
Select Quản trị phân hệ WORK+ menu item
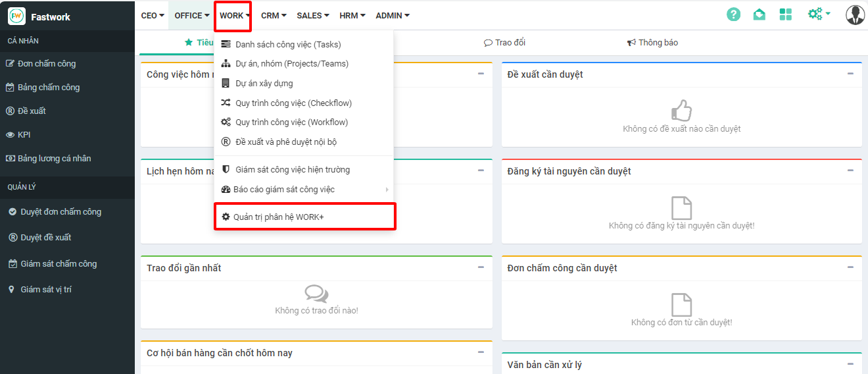(278, 217)
